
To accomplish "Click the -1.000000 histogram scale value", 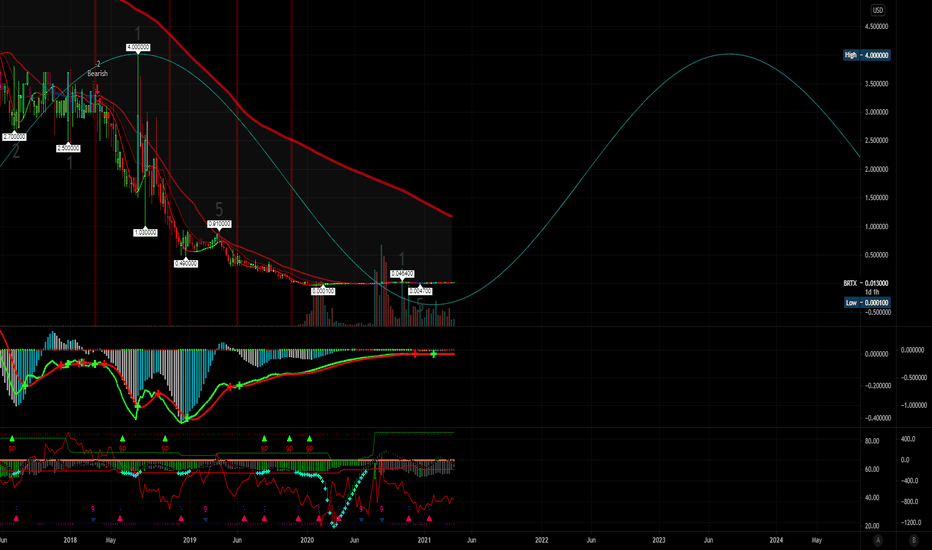I will point(914,406).
